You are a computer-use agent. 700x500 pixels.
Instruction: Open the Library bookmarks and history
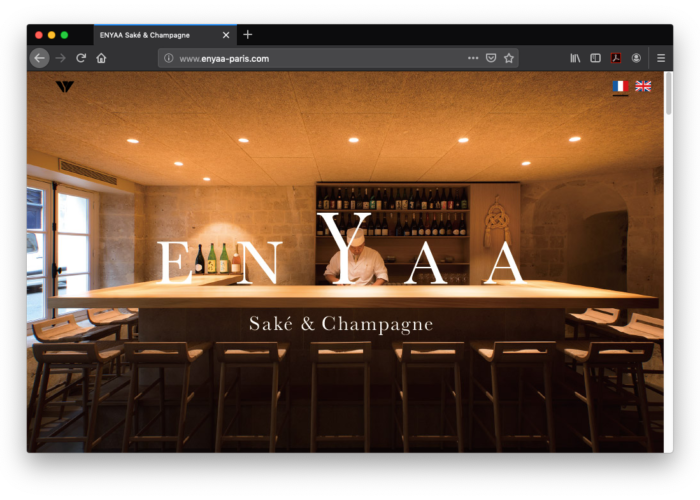point(575,58)
